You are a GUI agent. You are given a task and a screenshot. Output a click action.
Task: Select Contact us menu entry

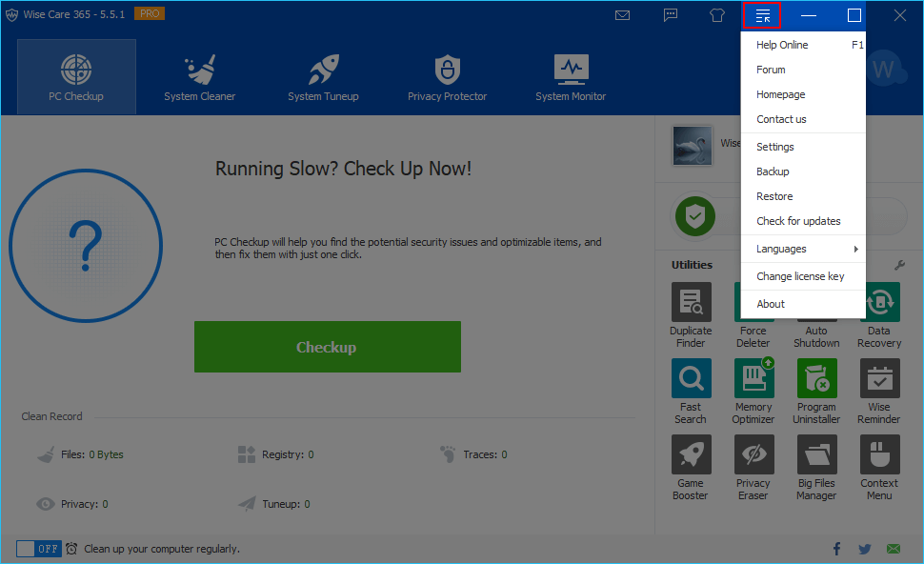[x=803, y=119]
